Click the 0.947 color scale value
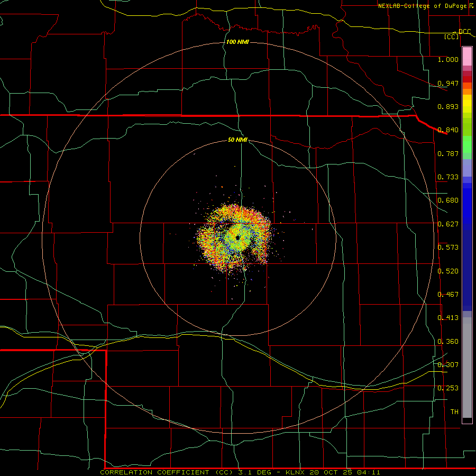 coord(448,83)
